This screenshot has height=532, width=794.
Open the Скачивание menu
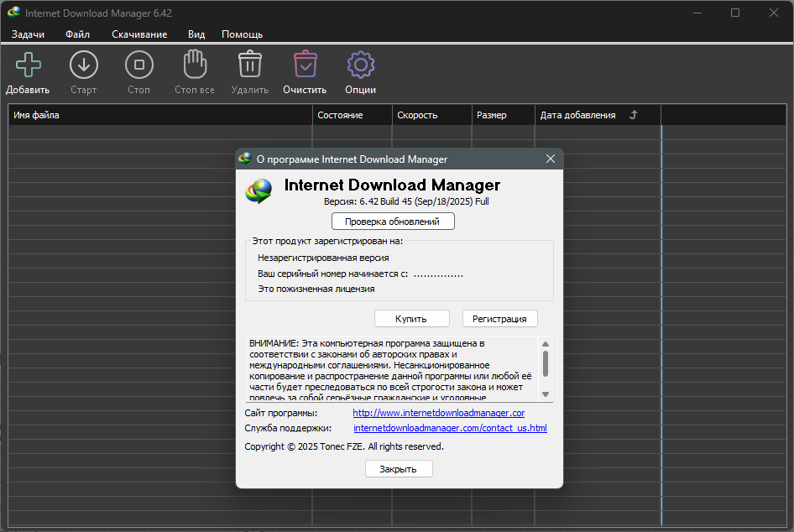point(139,34)
